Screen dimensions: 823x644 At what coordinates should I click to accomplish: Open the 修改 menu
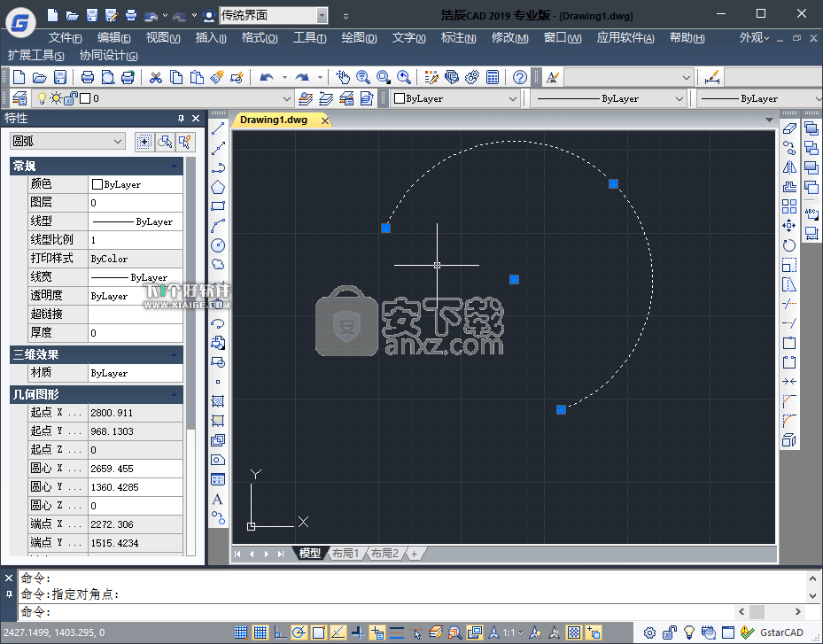[x=509, y=38]
